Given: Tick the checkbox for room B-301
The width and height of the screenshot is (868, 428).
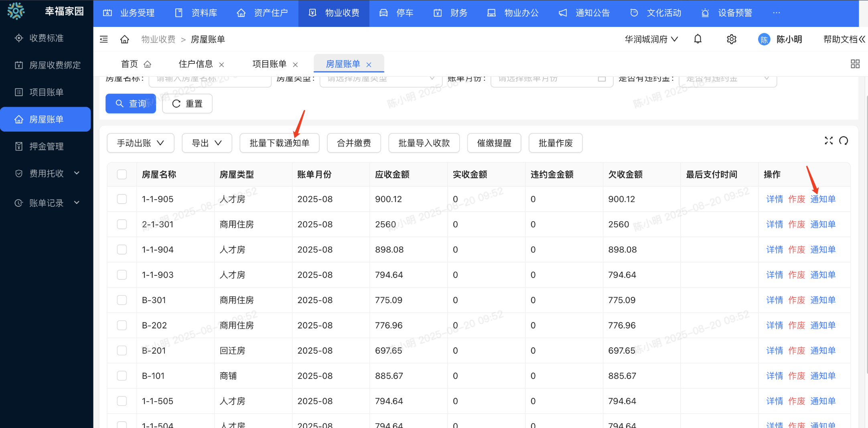Looking at the screenshot, I should coord(122,300).
